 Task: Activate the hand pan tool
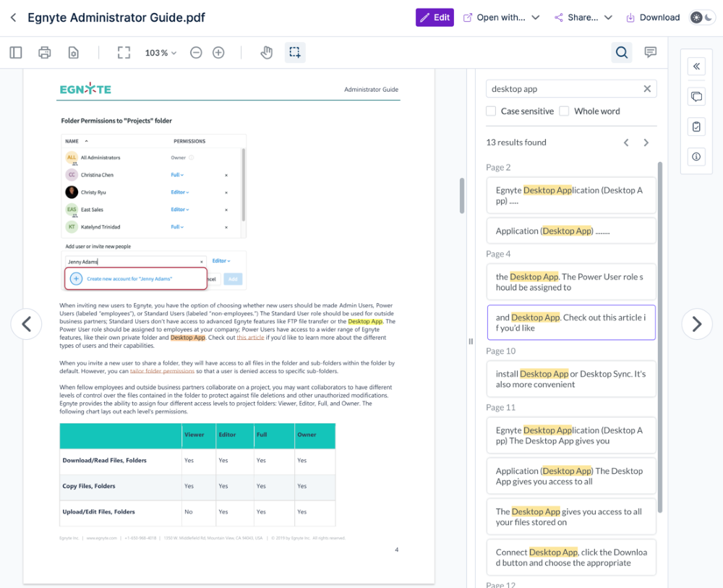[x=267, y=53]
